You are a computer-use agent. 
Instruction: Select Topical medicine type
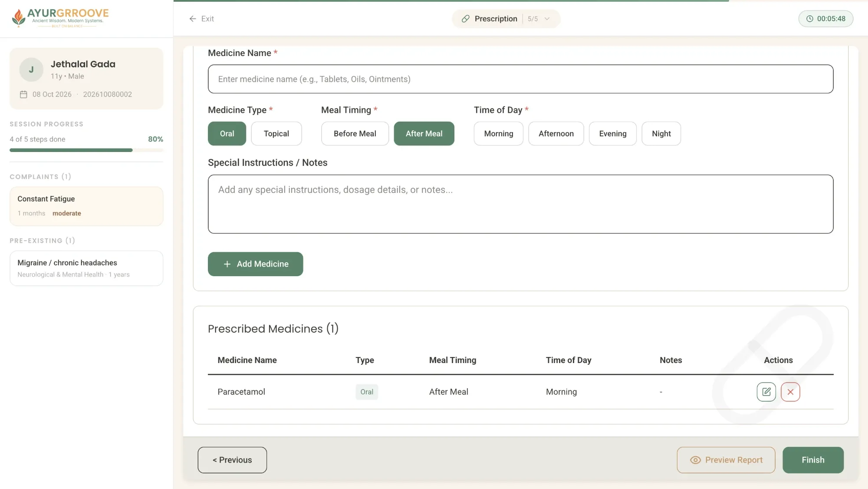tap(276, 134)
